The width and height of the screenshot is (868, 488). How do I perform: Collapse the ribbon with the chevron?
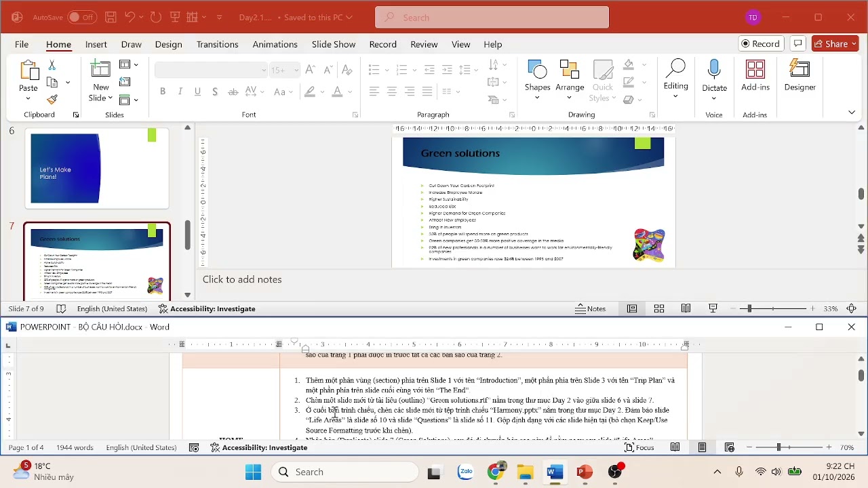coord(852,113)
